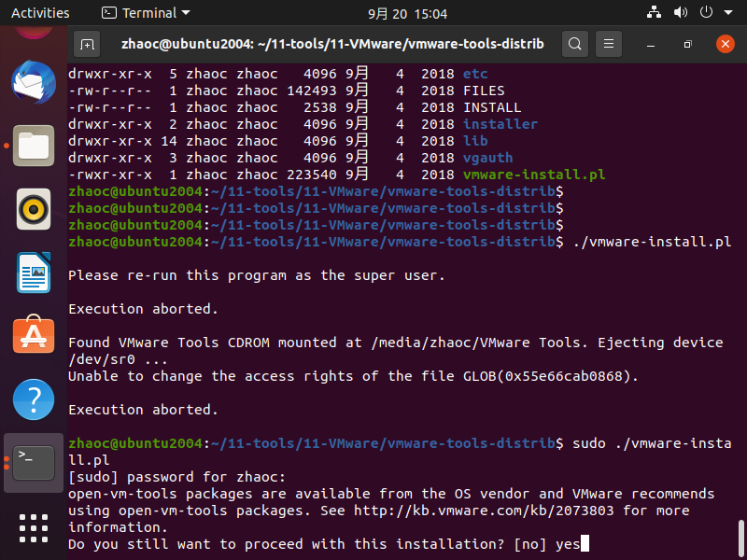Restore the terminal window size
This screenshot has height=560, width=747.
click(x=687, y=44)
